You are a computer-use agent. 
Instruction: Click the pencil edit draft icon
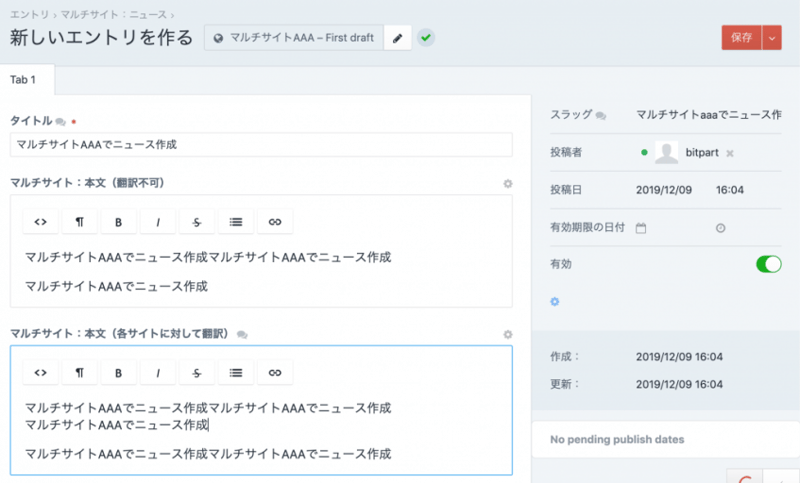(397, 38)
